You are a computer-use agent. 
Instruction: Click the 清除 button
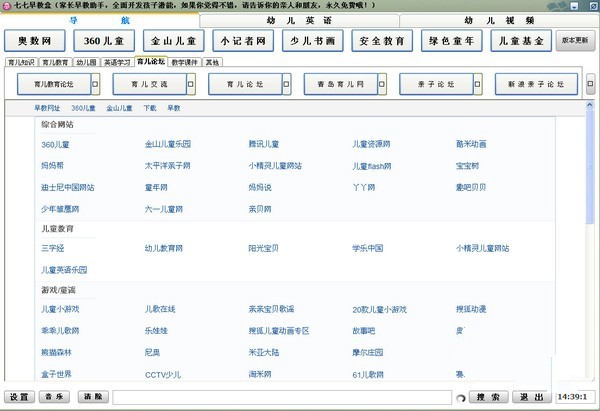point(93,397)
